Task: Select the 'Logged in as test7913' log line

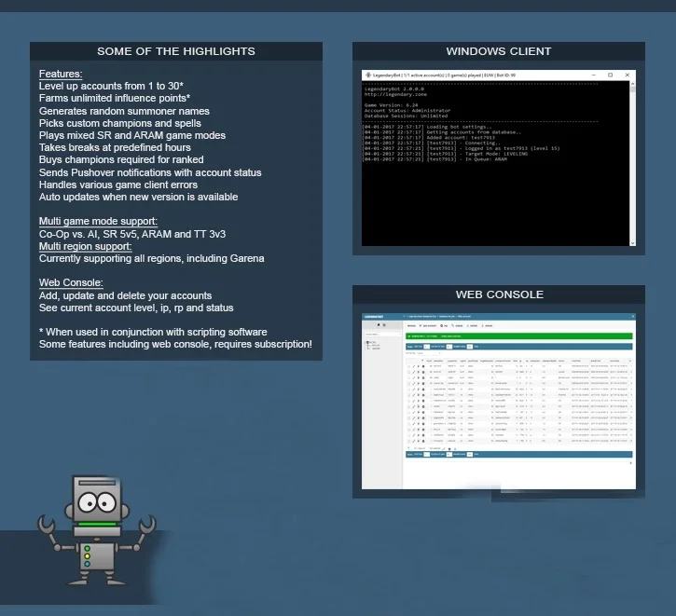Action: click(462, 148)
